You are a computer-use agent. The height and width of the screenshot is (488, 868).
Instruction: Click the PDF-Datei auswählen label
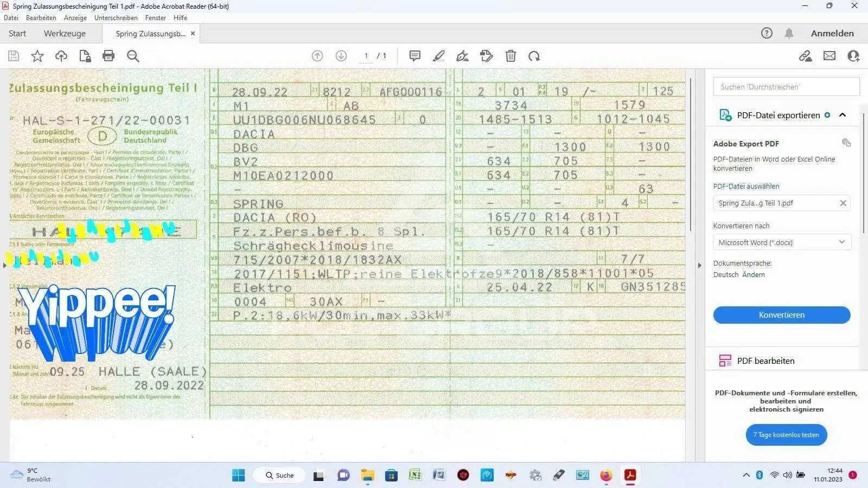[746, 187]
